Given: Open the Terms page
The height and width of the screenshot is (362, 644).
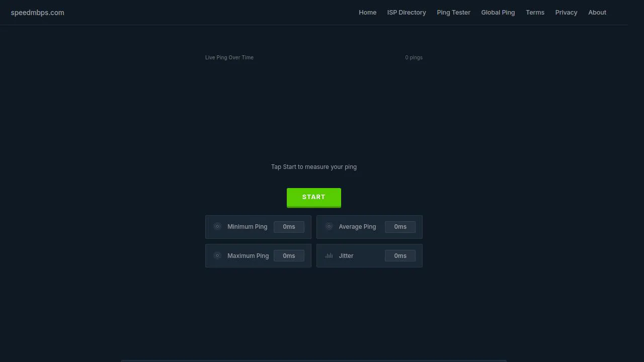Looking at the screenshot, I should (x=535, y=13).
